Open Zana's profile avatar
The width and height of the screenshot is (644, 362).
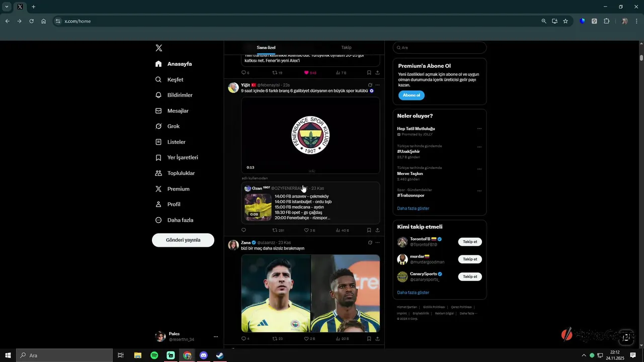(233, 245)
